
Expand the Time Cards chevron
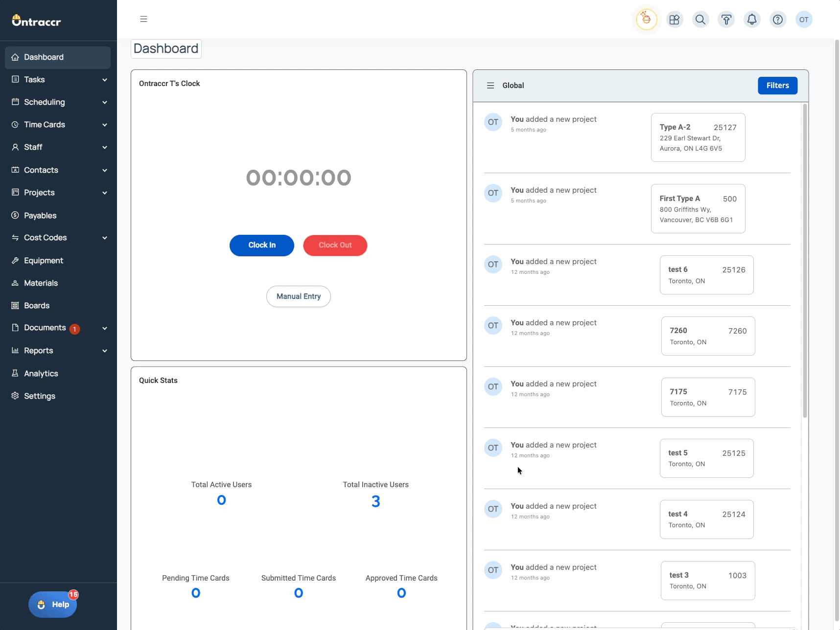click(105, 125)
